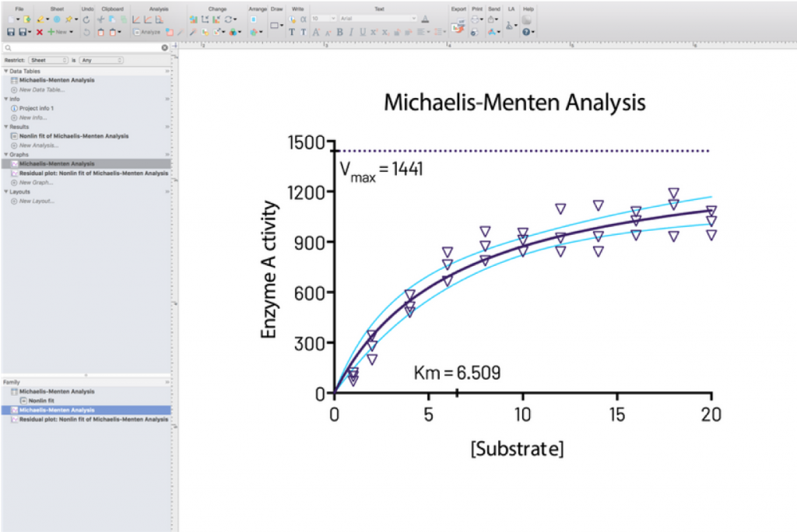Collapse the Data Tables section
Viewport: 797px width, 532px height.
point(5,71)
